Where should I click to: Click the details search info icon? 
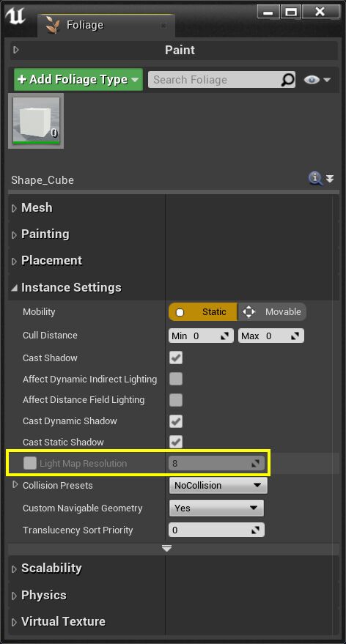(x=315, y=179)
